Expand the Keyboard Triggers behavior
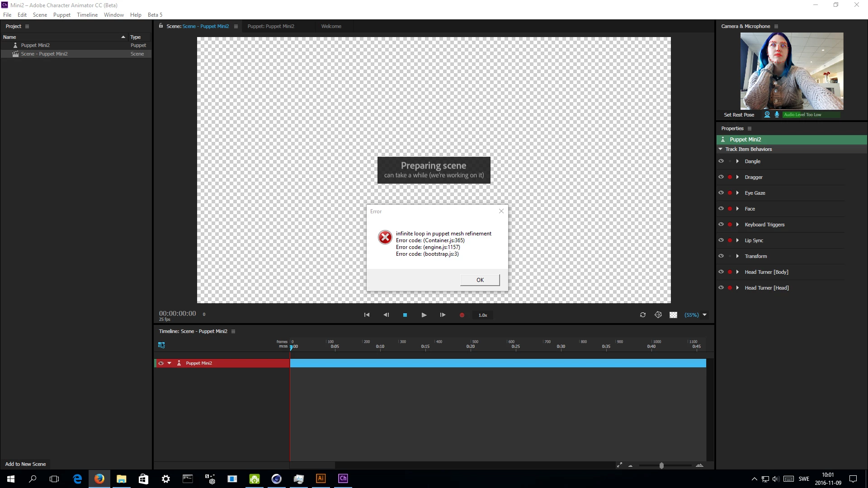The image size is (868, 488). pyautogui.click(x=737, y=225)
